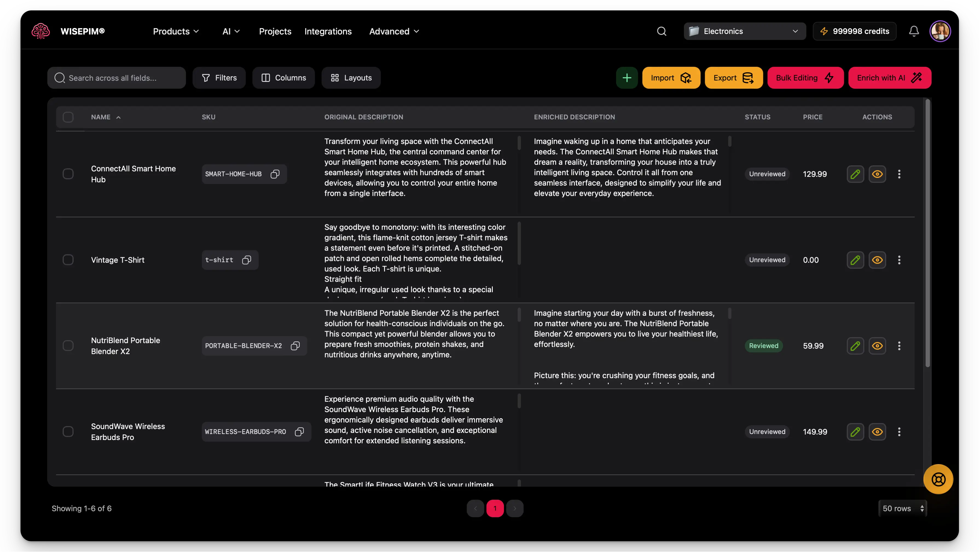The image size is (980, 552).
Task: Open notifications bell
Action: [x=914, y=31]
